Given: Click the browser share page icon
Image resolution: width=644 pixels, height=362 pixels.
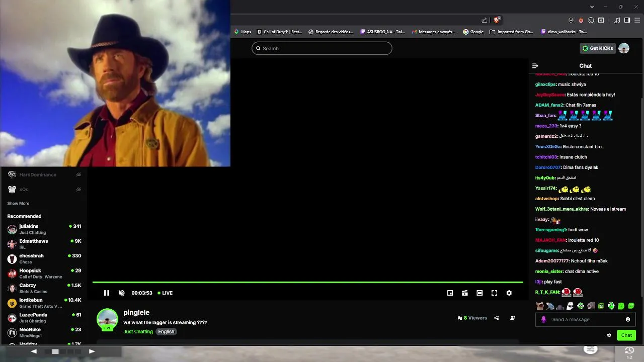Looking at the screenshot, I should pos(484,20).
